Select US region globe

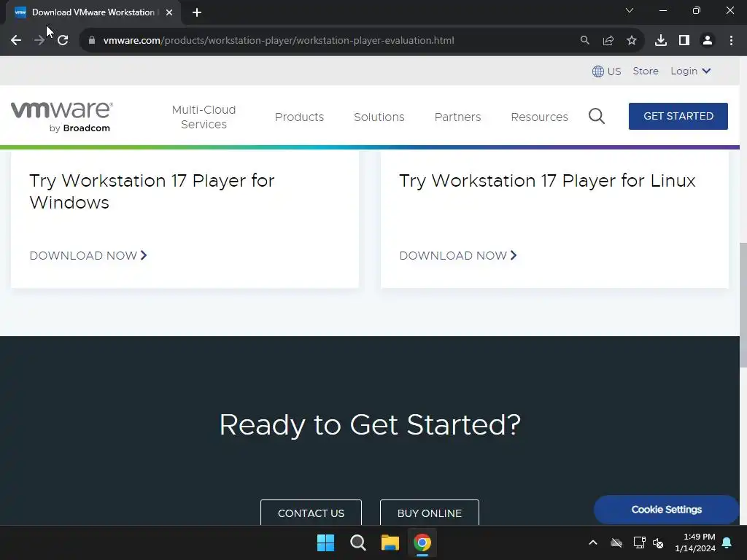(x=606, y=71)
